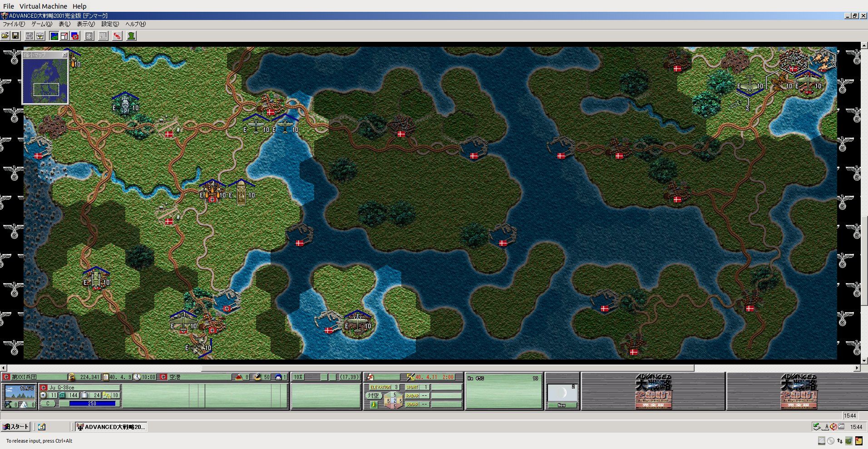Image resolution: width=868 pixels, height=449 pixels.
Task: Click the gray right-arrow toolbar icon
Action: [30, 36]
